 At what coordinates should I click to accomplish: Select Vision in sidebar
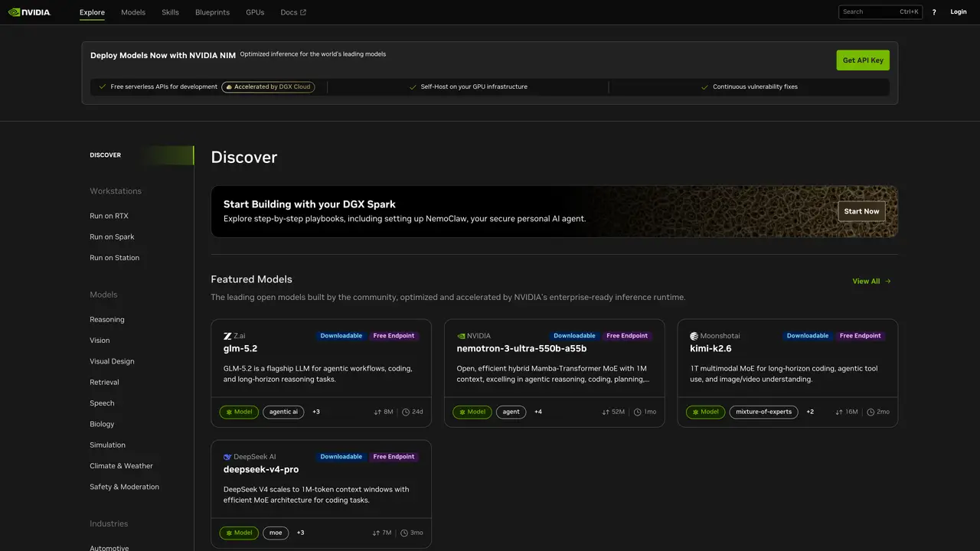point(100,341)
